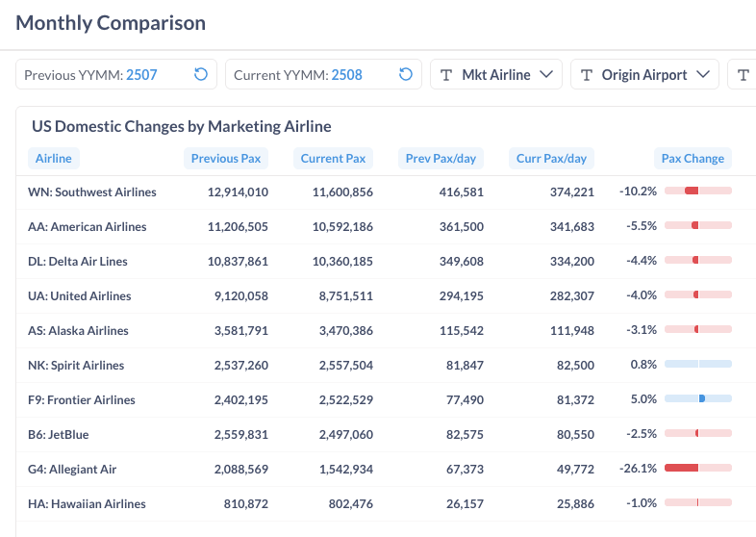Viewport: 756px width, 537px height.
Task: Select the F9: Frontier Airlines row label
Action: coord(82,400)
